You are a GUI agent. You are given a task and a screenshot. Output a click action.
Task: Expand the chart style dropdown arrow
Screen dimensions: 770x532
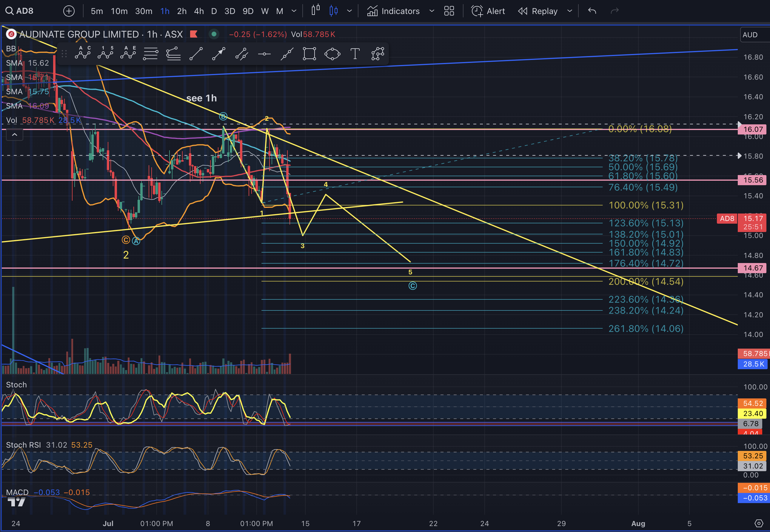[349, 11]
